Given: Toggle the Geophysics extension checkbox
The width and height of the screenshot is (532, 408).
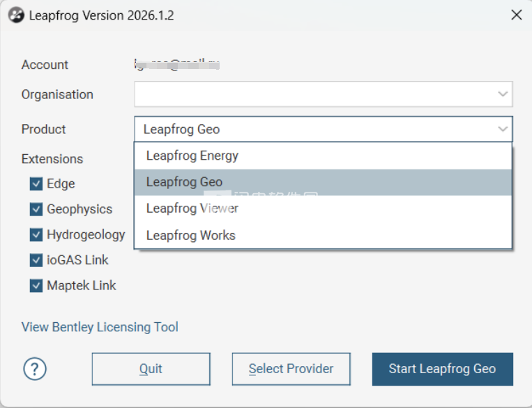Looking at the screenshot, I should pyautogui.click(x=36, y=209).
